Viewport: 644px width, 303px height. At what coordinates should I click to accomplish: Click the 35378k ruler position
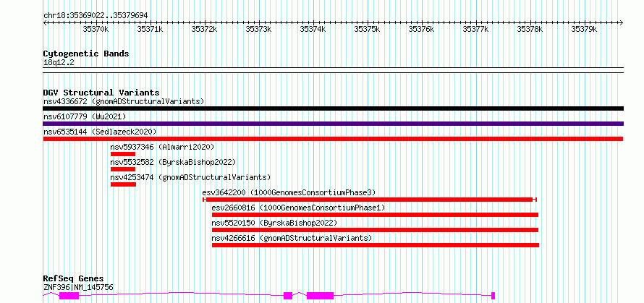[530, 29]
